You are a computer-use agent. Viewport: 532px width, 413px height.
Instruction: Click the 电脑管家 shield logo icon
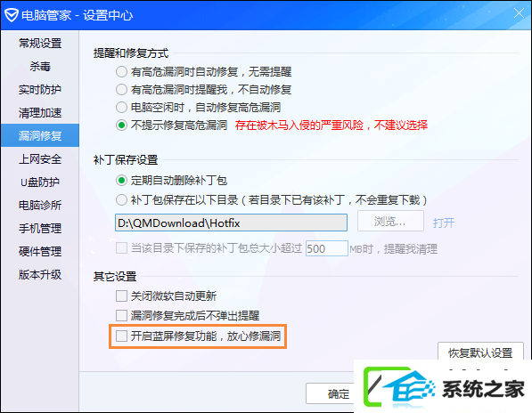[x=12, y=15]
